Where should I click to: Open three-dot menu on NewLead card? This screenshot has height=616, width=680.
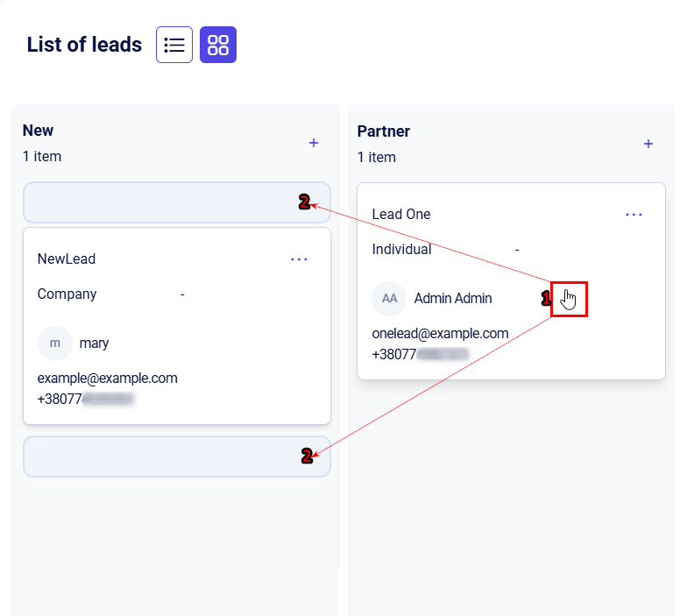pos(299,259)
